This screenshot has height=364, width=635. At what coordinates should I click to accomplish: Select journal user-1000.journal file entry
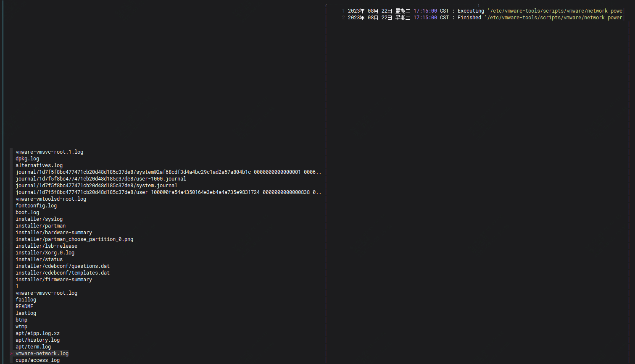click(x=101, y=179)
